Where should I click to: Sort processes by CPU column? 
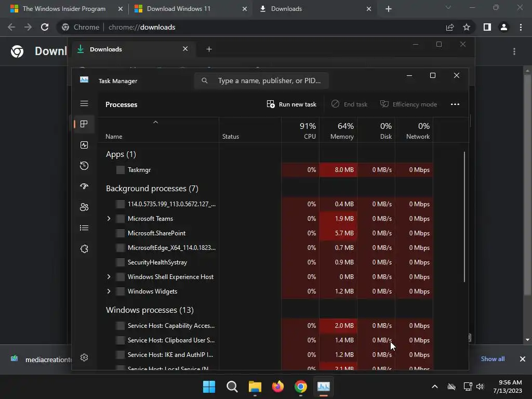(300, 130)
